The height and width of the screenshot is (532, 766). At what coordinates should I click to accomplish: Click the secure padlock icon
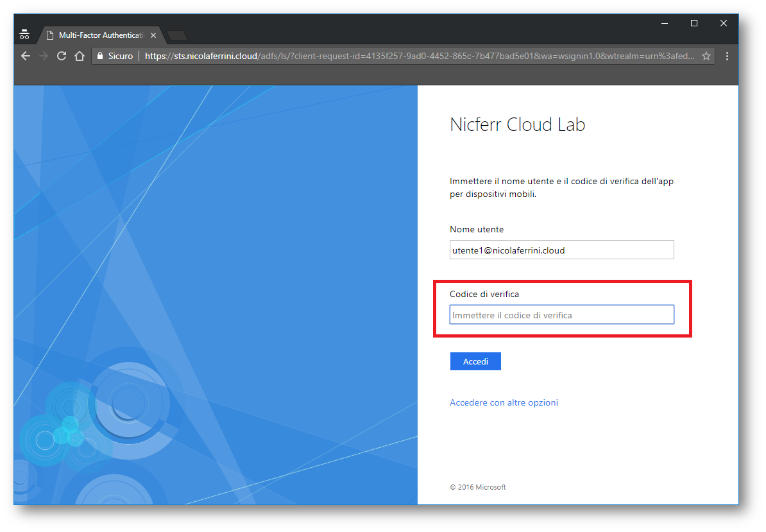(x=99, y=56)
